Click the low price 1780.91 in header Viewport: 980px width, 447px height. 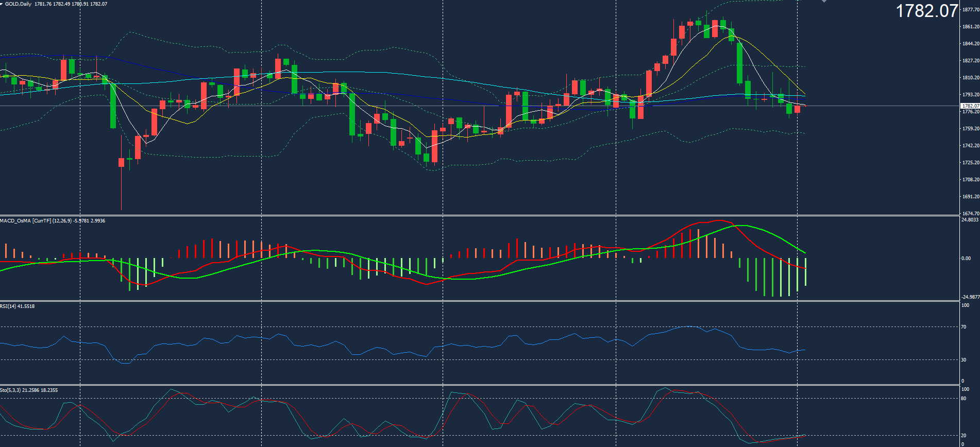click(x=80, y=4)
